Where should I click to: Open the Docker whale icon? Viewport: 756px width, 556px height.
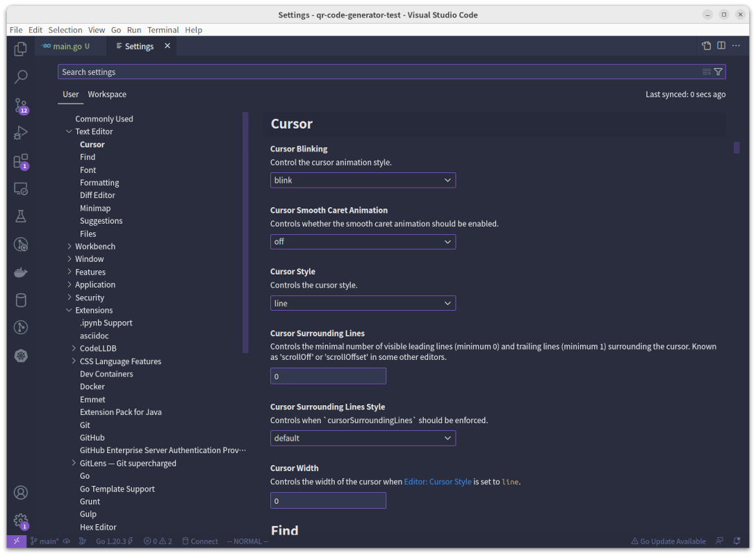coord(21,272)
